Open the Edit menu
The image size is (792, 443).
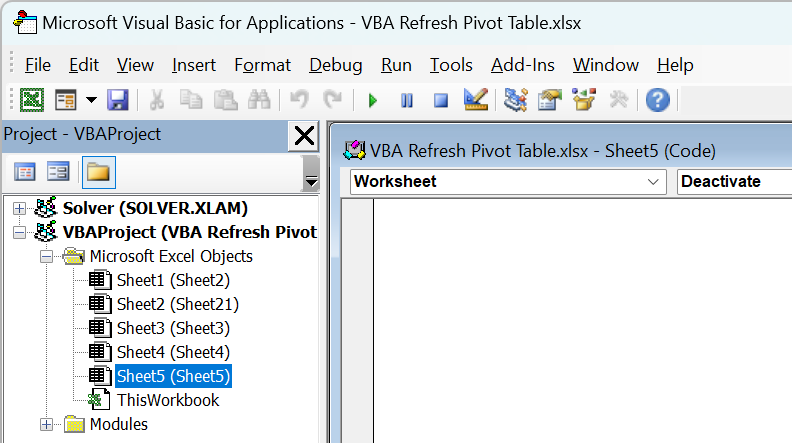coord(84,65)
